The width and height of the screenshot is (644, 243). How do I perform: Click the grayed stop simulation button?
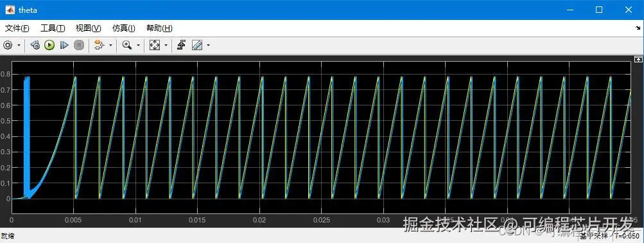pos(79,45)
